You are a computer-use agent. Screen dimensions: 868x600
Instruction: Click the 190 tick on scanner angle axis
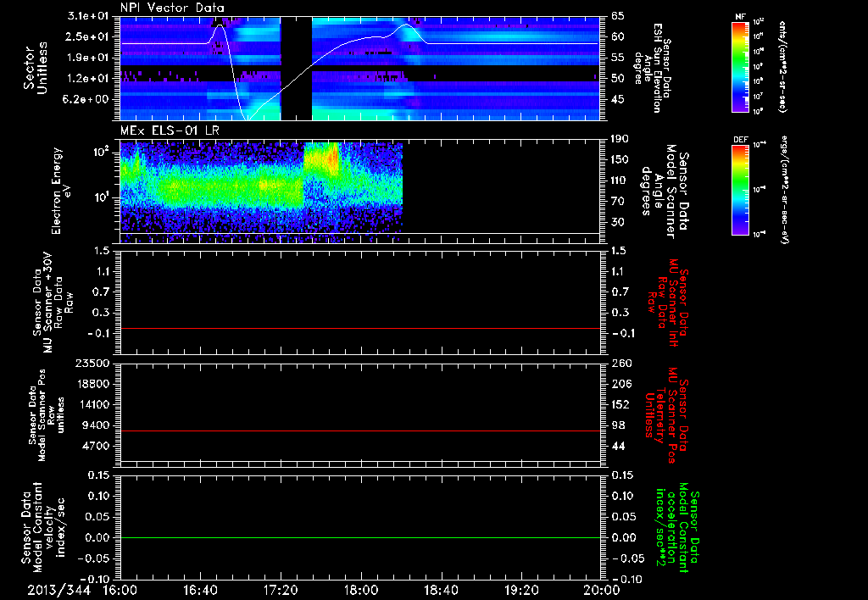pos(620,139)
